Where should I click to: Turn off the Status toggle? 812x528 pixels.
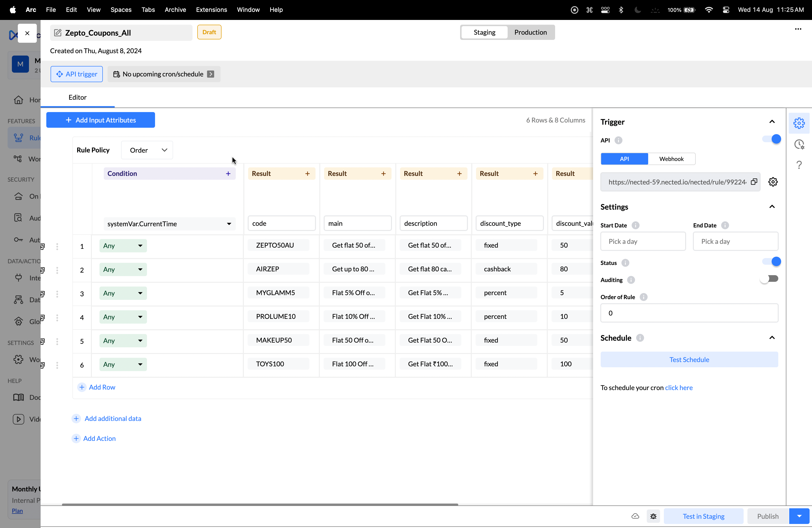pyautogui.click(x=771, y=262)
